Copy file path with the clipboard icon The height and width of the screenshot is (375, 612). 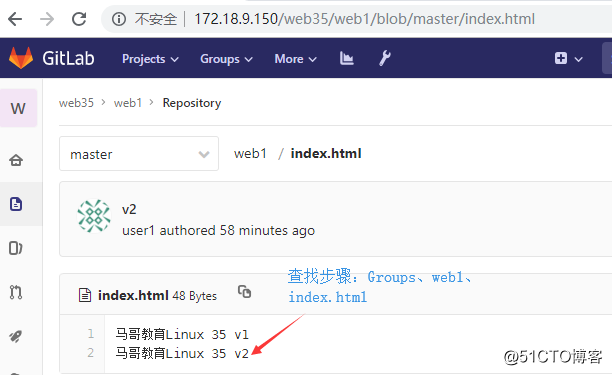point(244,291)
